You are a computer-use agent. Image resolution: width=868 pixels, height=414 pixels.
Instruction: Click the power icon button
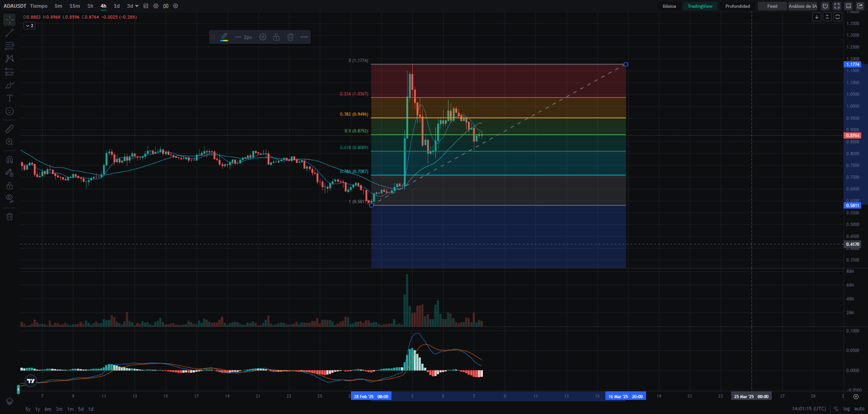pos(825,6)
